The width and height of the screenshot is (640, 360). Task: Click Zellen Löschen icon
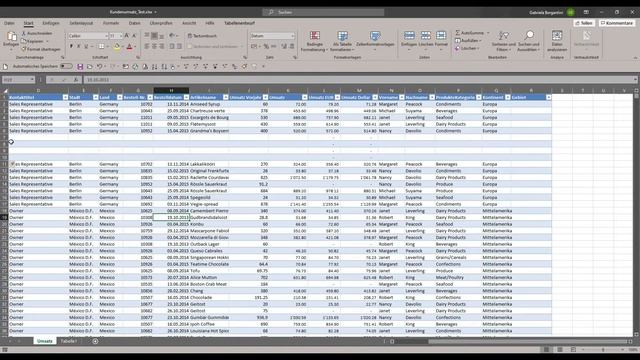pyautogui.click(x=425, y=36)
